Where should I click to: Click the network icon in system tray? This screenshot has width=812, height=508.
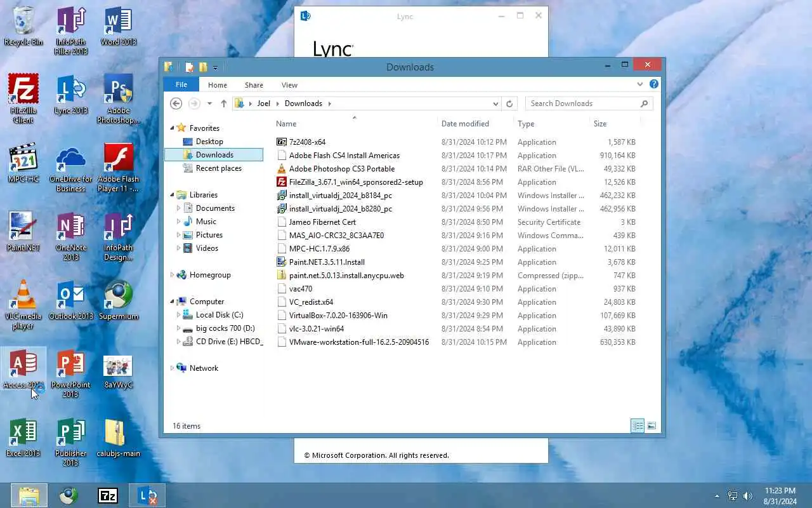pyautogui.click(x=733, y=496)
